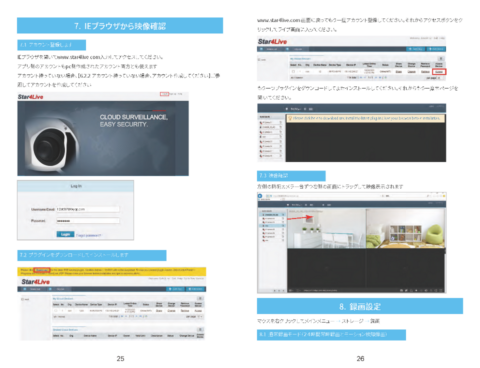
Task: Collapse the My Cloud Devices panel
Action: pos(200,298)
